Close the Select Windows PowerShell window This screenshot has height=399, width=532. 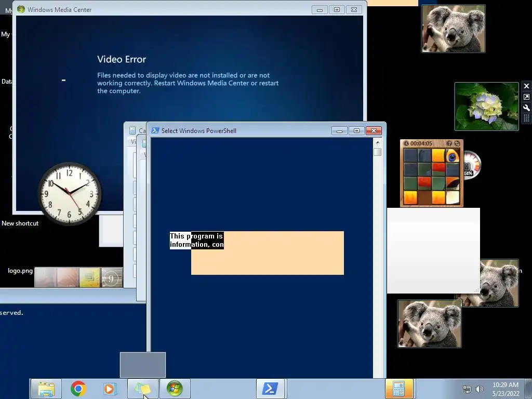click(374, 130)
